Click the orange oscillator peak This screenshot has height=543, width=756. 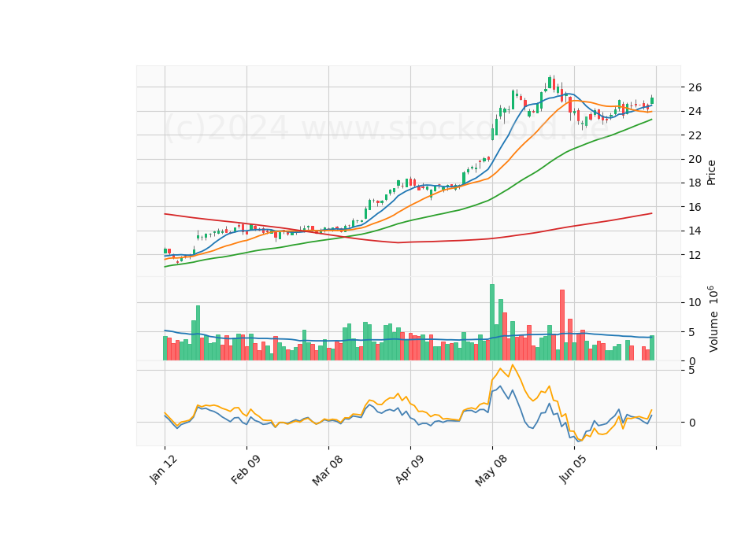(513, 365)
